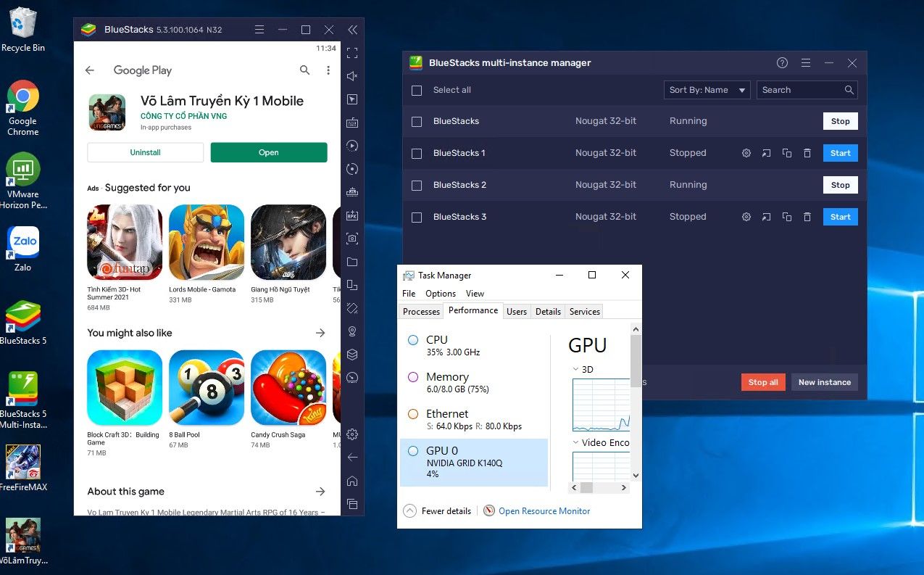924x575 pixels.
Task: Check the Select all checkbox
Action: (x=417, y=91)
